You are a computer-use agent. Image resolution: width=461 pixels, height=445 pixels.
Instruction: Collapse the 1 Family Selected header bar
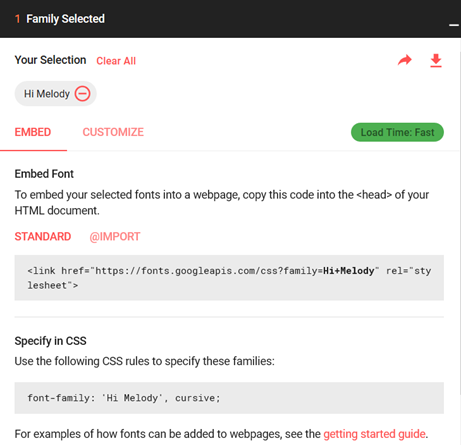[230, 19]
